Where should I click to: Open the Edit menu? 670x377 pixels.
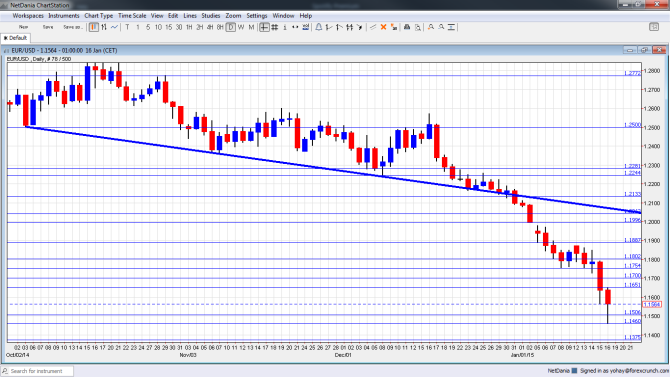pos(173,16)
